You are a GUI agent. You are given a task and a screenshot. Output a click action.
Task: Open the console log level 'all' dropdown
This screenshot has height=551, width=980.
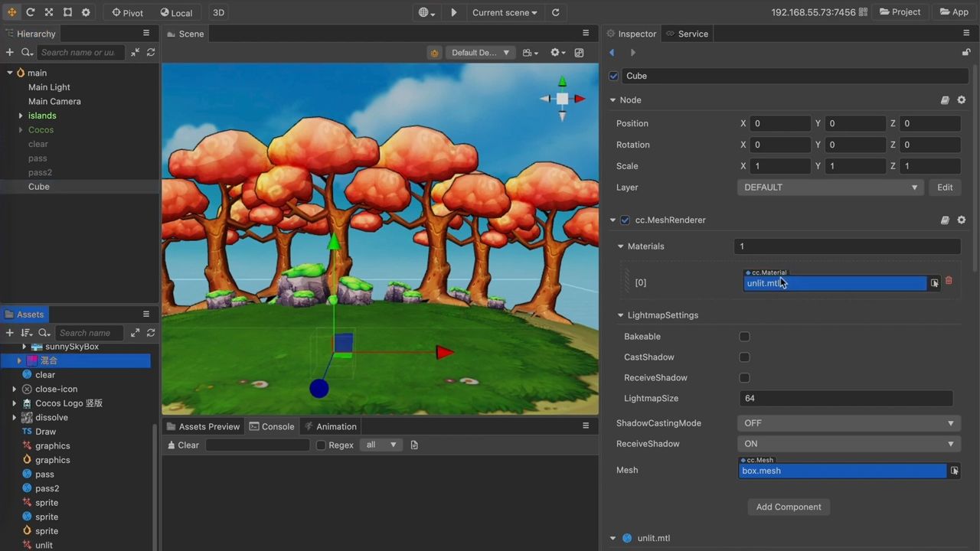(381, 445)
